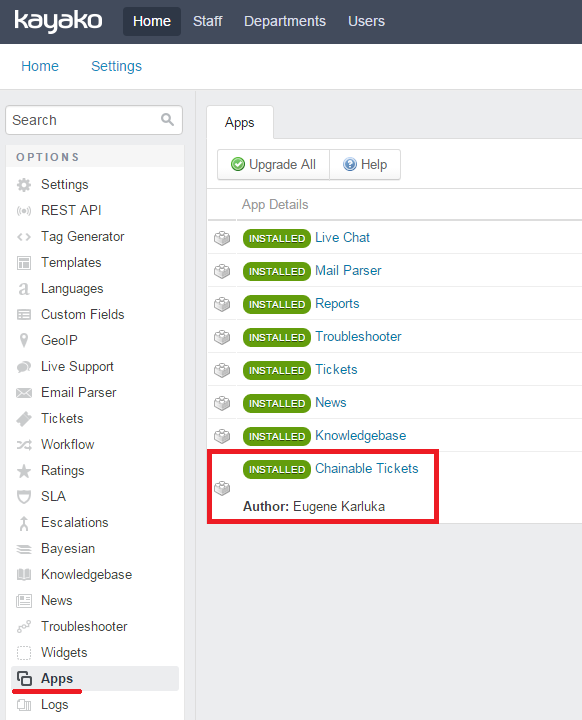Screen dimensions: 582x720
Task: Click the Email Parser envelope icon
Action: (x=24, y=393)
